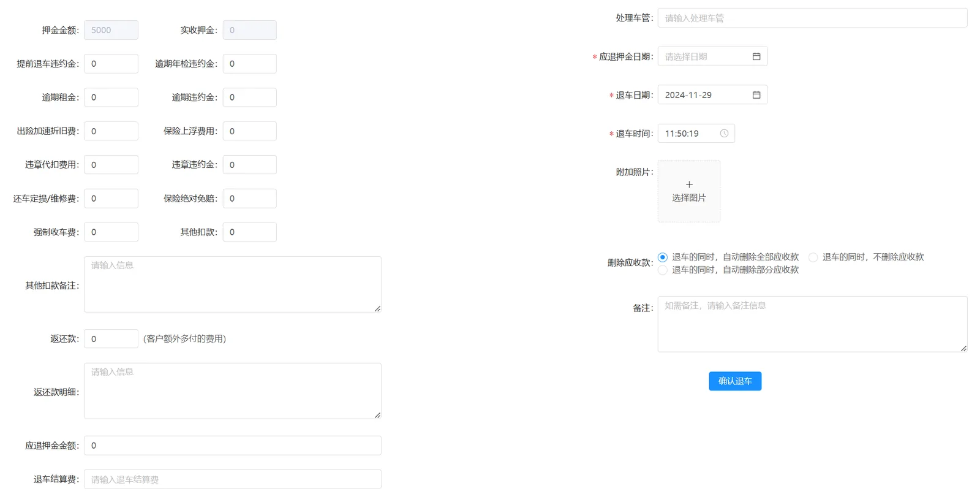Click the 备注 textarea

[x=812, y=324]
